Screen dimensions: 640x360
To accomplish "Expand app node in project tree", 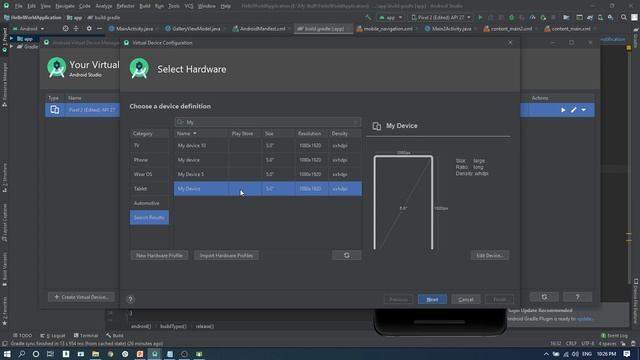I will point(11,39).
